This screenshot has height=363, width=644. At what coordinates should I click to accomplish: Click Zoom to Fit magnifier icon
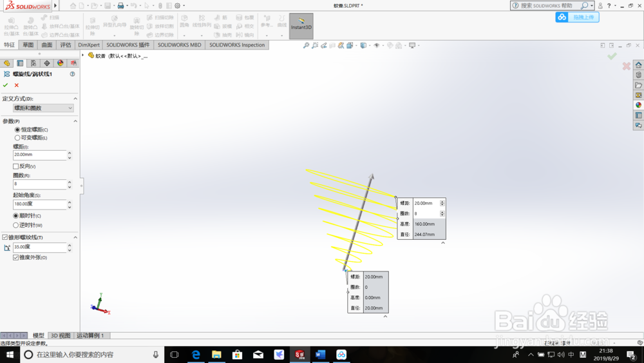tap(306, 45)
